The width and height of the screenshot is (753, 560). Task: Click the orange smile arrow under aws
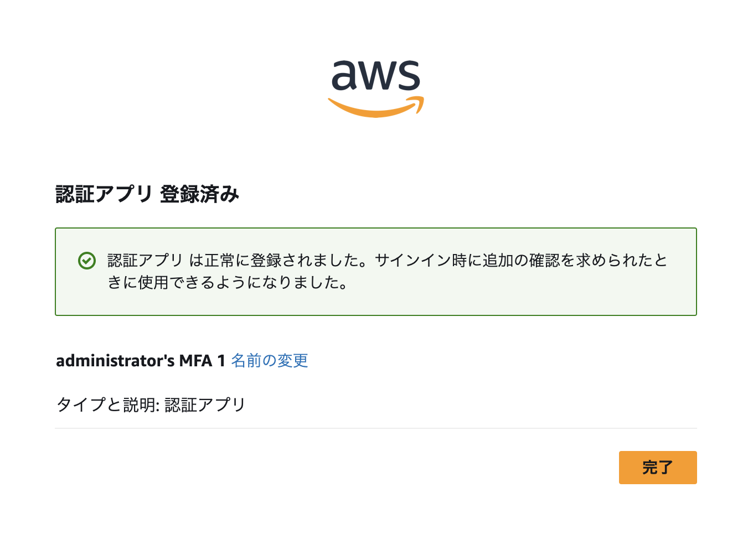376,107
